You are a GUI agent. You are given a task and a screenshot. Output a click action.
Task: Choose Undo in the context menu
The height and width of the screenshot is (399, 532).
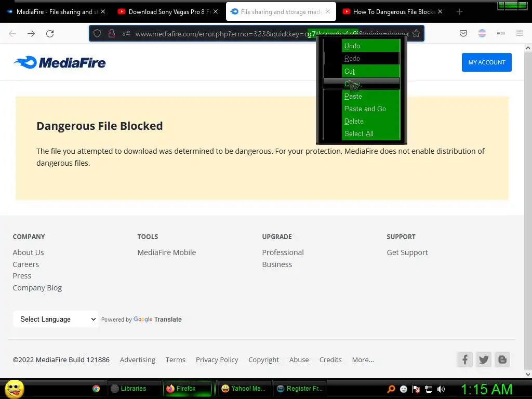362,46
